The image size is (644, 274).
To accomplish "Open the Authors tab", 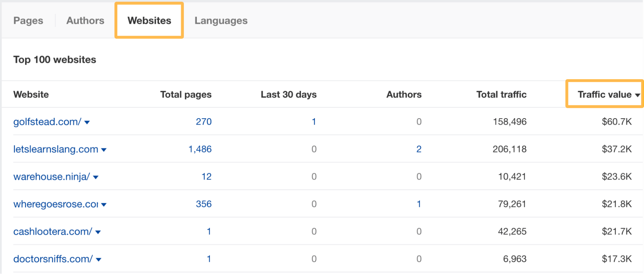I will [85, 21].
